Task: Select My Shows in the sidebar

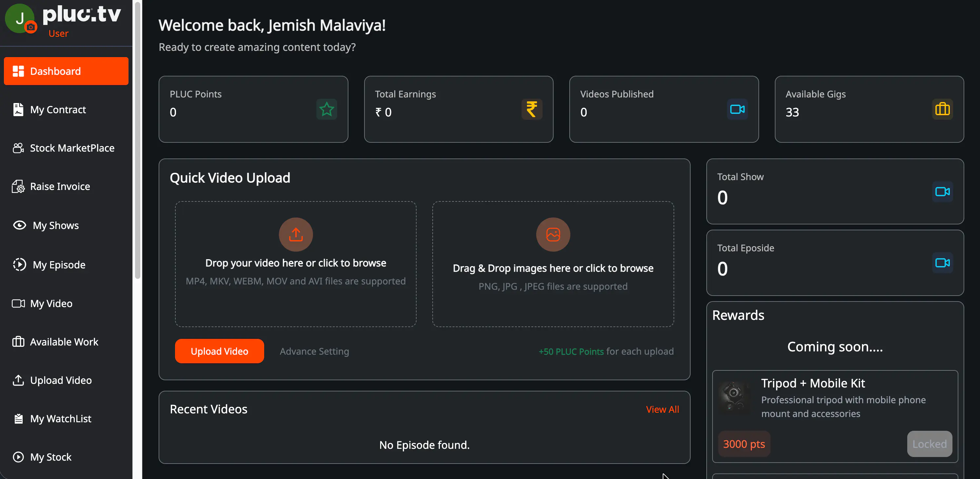Action: pyautogui.click(x=55, y=225)
